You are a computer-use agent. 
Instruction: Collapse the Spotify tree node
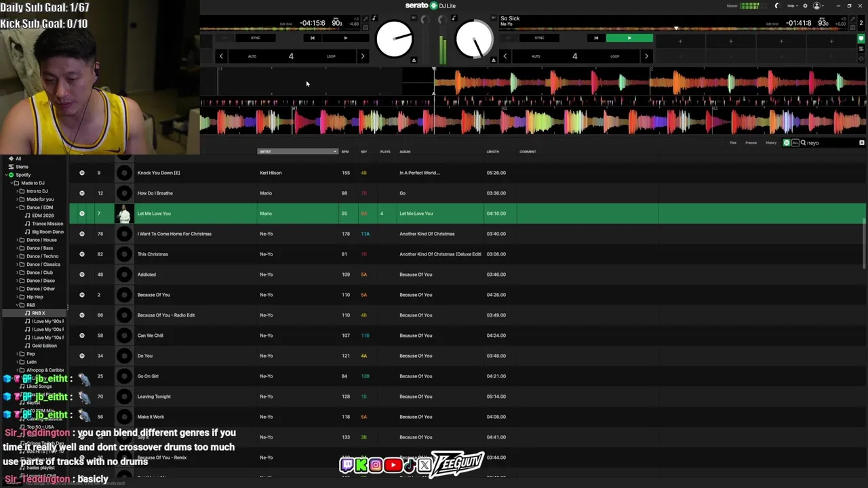click(5, 175)
